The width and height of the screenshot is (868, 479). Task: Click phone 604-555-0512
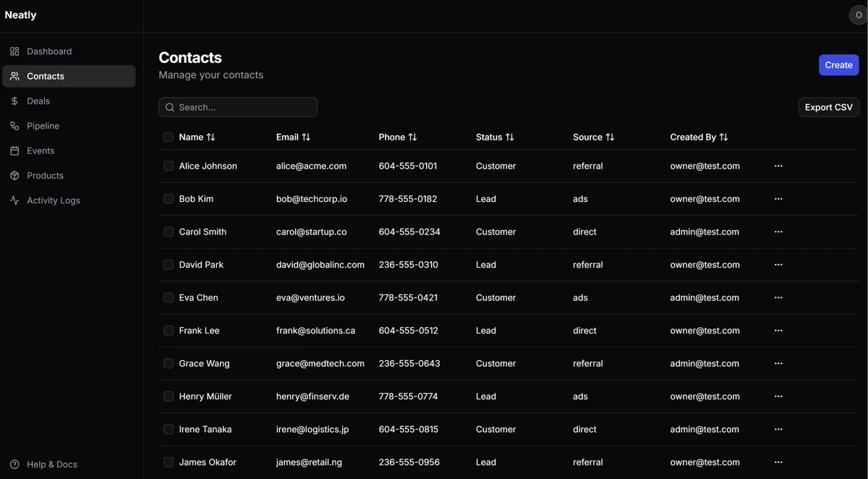pyautogui.click(x=408, y=331)
